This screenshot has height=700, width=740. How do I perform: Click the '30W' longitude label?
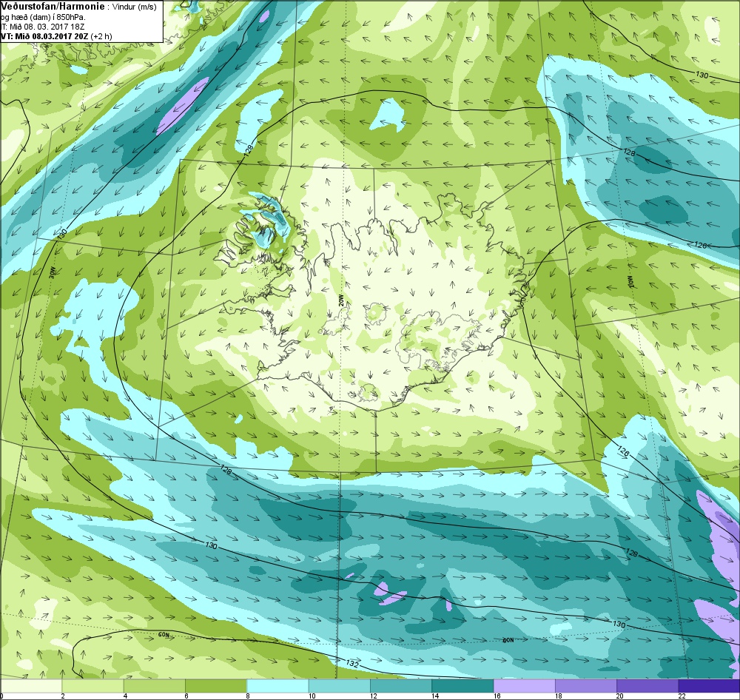pyautogui.click(x=53, y=272)
